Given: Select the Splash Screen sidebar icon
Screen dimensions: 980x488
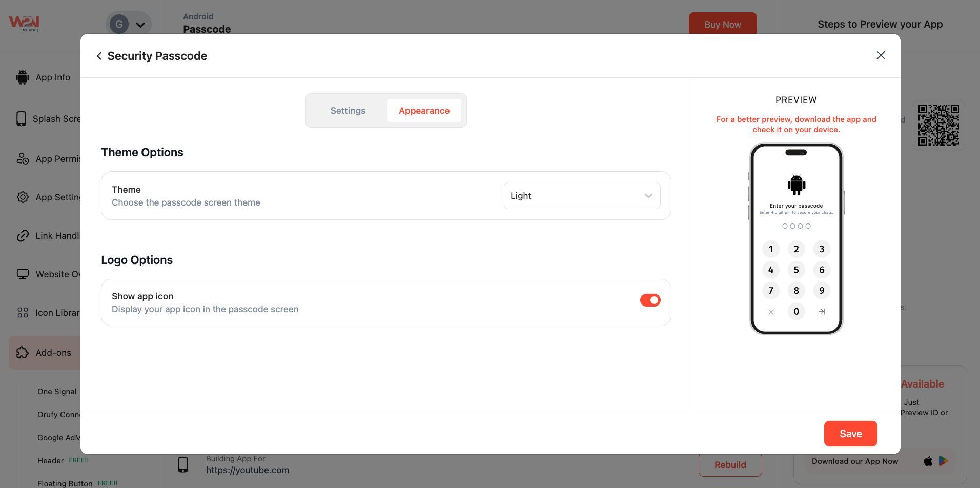Looking at the screenshot, I should (22, 118).
